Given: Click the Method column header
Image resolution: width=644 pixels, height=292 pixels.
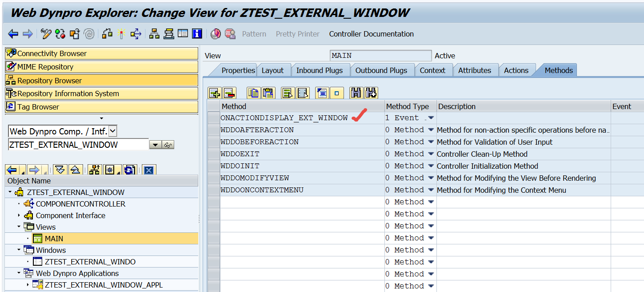Looking at the screenshot, I should coord(302,106).
